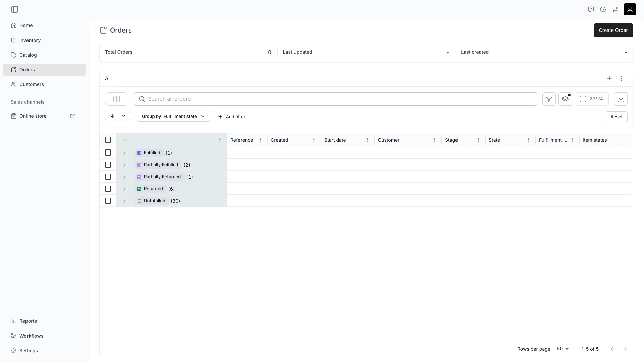Open Settings in the sidebar
The image size is (644, 362).
(x=44, y=351)
